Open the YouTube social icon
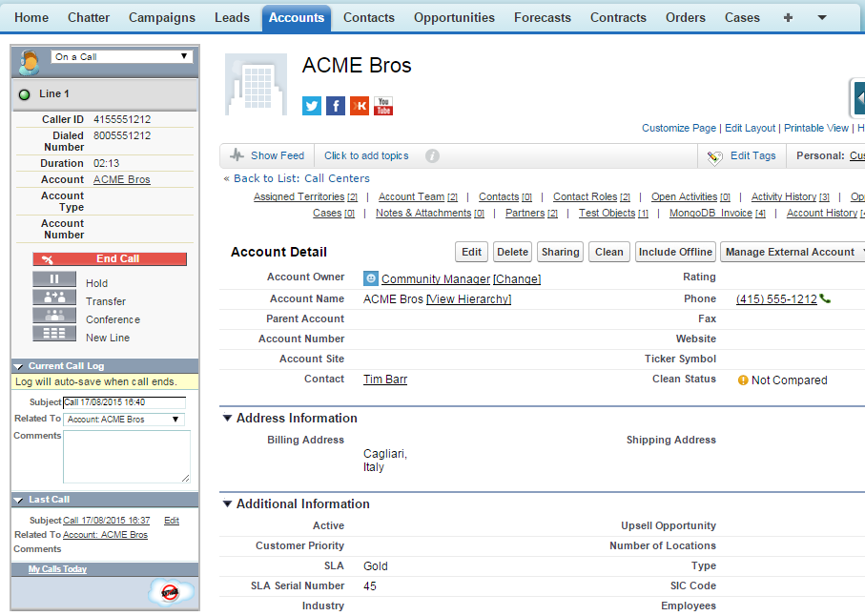This screenshot has width=865, height=616. click(x=383, y=106)
